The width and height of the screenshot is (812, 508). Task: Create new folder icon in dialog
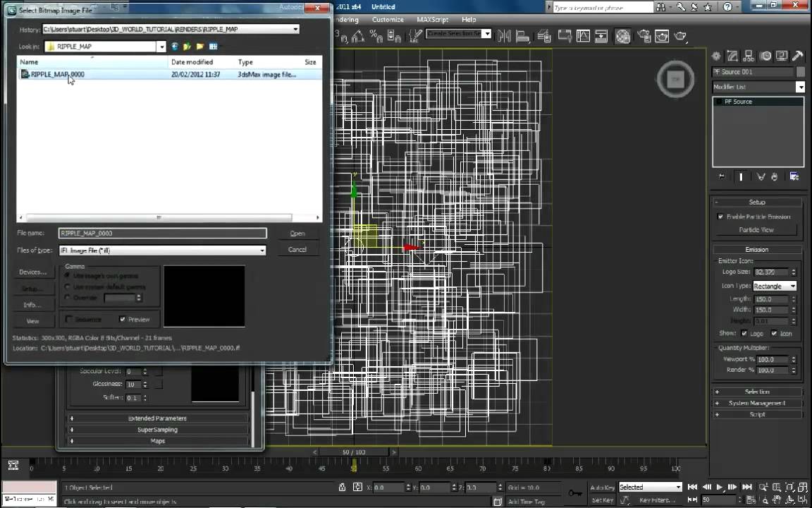pyautogui.click(x=200, y=46)
